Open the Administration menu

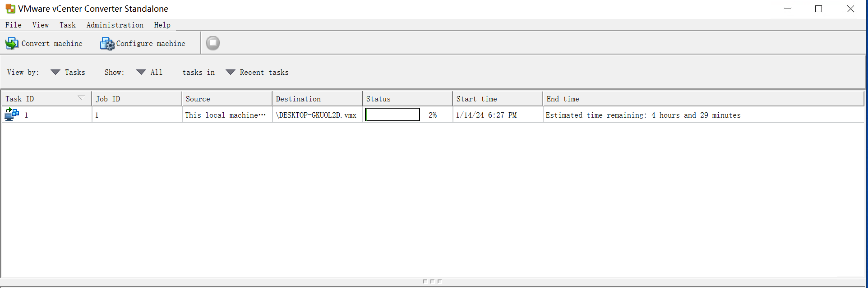115,25
